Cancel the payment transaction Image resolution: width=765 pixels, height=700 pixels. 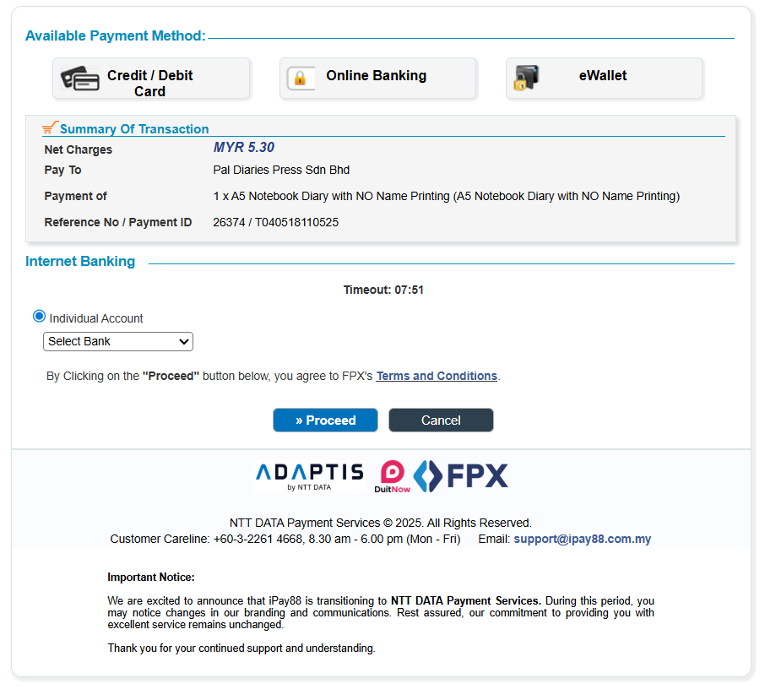coord(441,420)
